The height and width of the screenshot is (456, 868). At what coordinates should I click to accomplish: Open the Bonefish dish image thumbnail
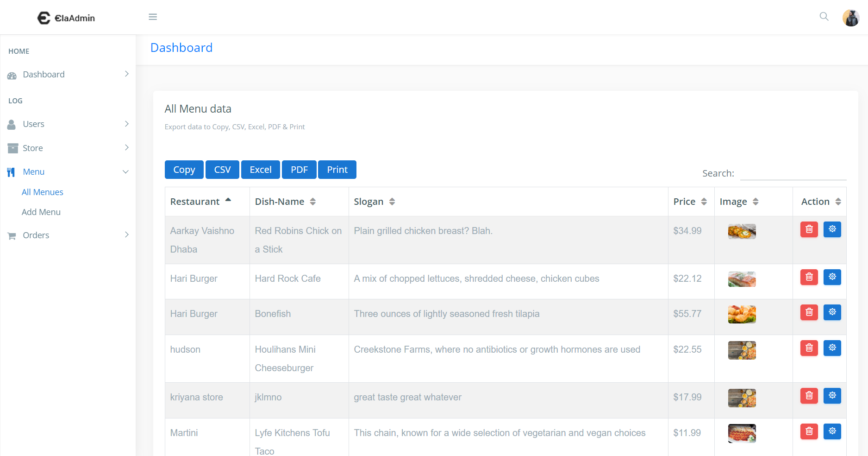click(x=742, y=314)
